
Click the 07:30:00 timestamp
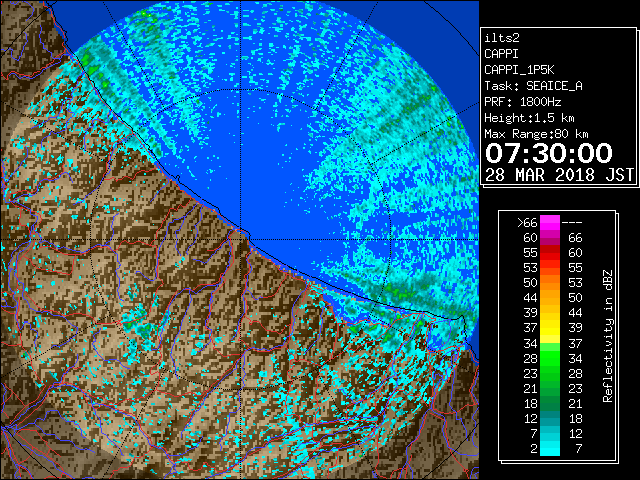pos(549,153)
